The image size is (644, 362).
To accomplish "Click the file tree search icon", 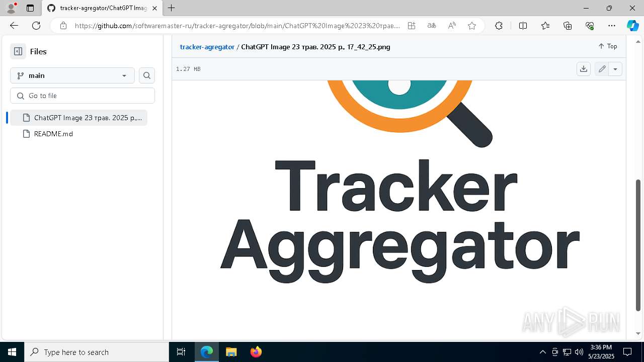I will (x=147, y=75).
